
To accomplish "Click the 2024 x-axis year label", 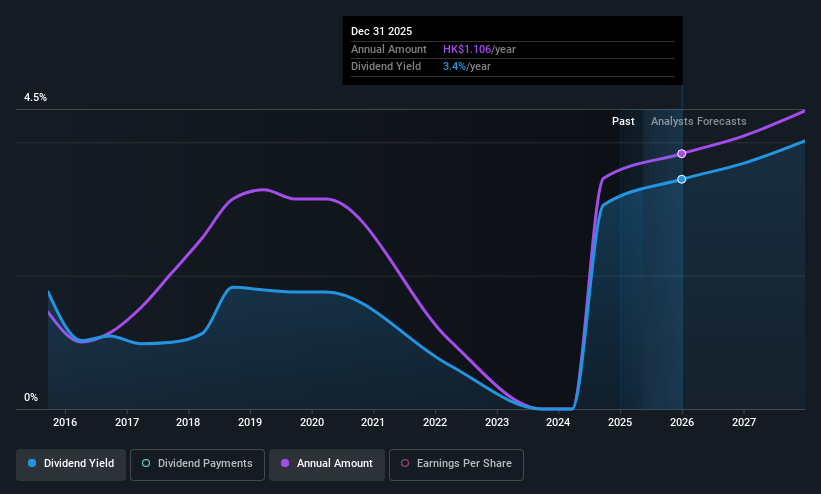I will tap(558, 422).
